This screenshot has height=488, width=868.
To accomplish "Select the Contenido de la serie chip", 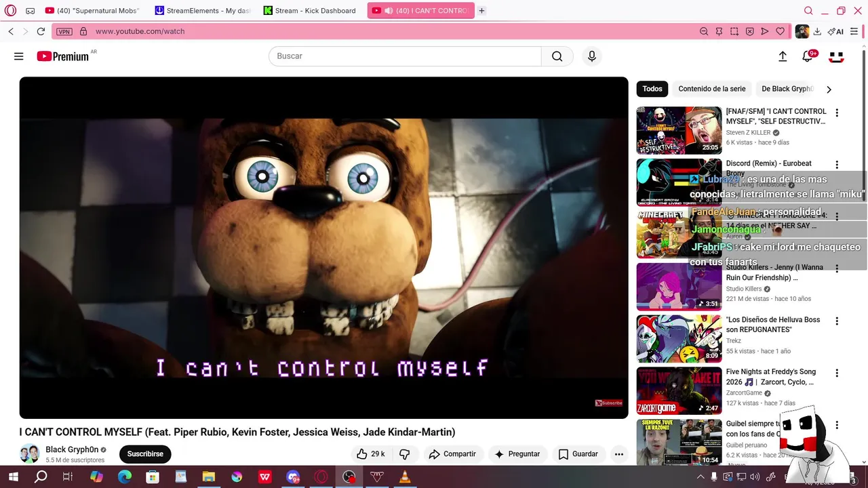I will tap(712, 89).
